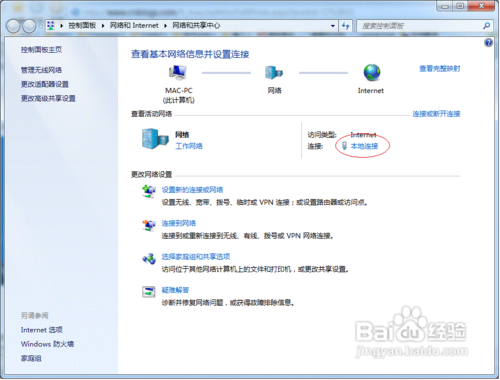Click the Back navigation arrow button

tap(13, 26)
